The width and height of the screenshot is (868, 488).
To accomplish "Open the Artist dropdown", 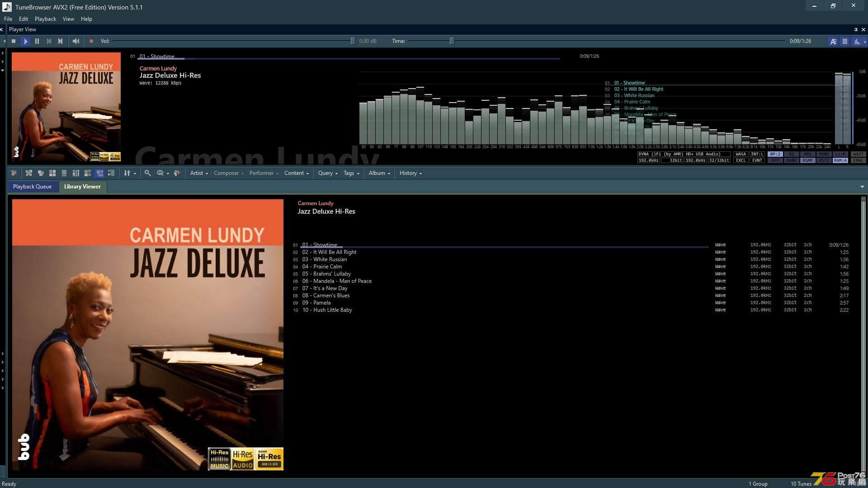I will (x=199, y=173).
